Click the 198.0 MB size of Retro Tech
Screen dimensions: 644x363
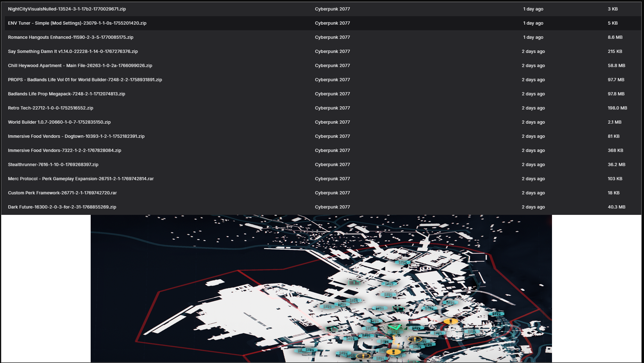click(x=617, y=108)
